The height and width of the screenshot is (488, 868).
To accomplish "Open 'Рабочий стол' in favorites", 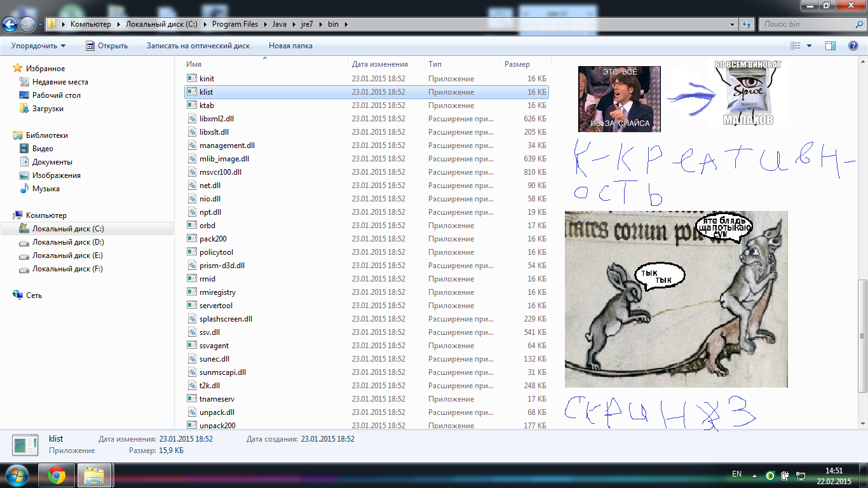I will [x=56, y=95].
